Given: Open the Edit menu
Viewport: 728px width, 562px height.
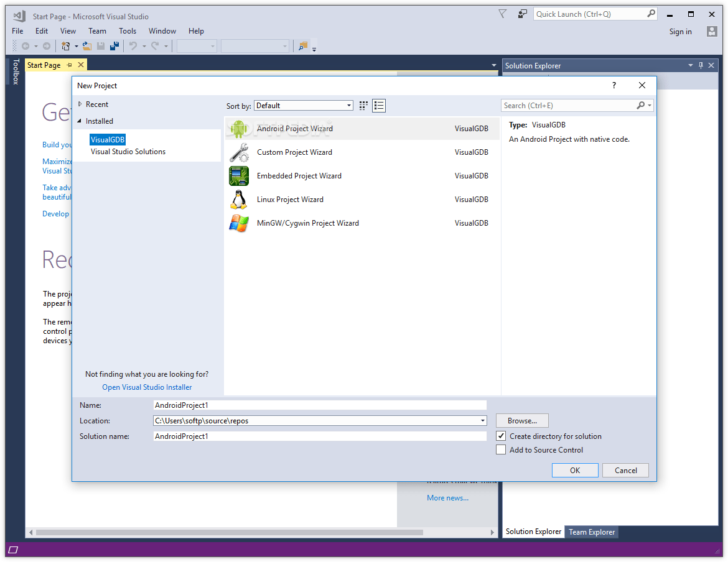Looking at the screenshot, I should coord(42,31).
